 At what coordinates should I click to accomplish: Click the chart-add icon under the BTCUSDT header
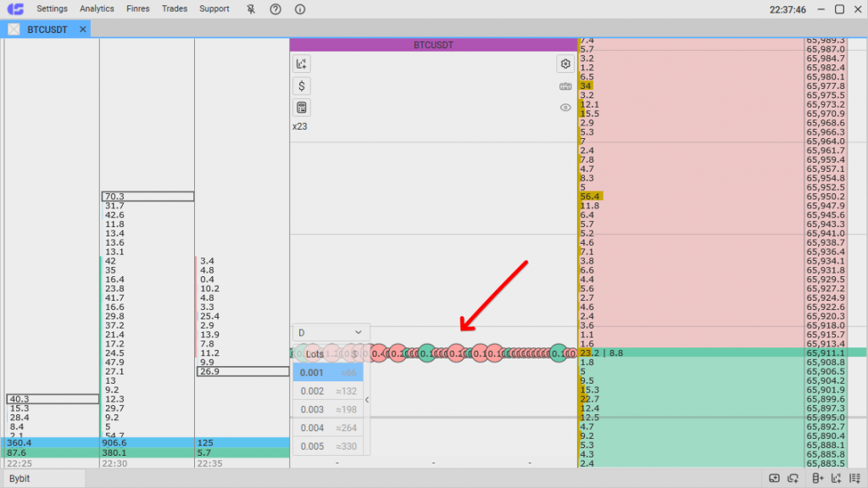coord(302,64)
